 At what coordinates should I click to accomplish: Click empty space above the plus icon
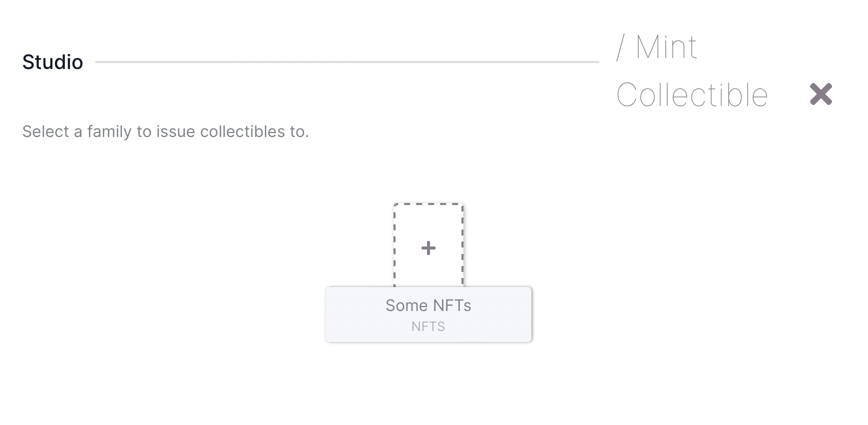(x=428, y=222)
